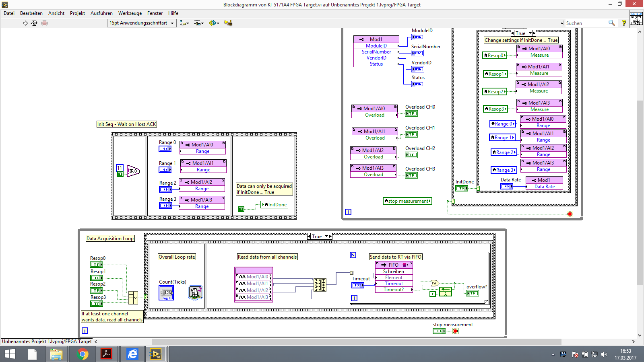Toggle the stop measurement boolean terminal
The width and height of the screenshot is (644, 362).
click(x=439, y=331)
